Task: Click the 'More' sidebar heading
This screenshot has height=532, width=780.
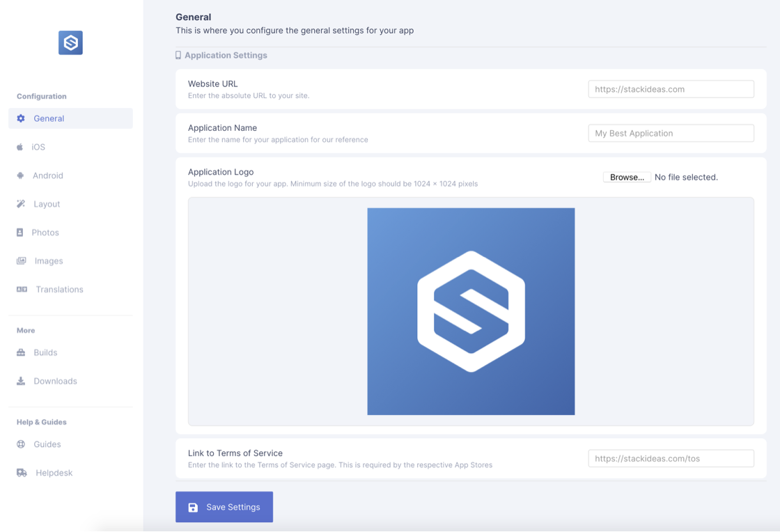Action: point(26,330)
